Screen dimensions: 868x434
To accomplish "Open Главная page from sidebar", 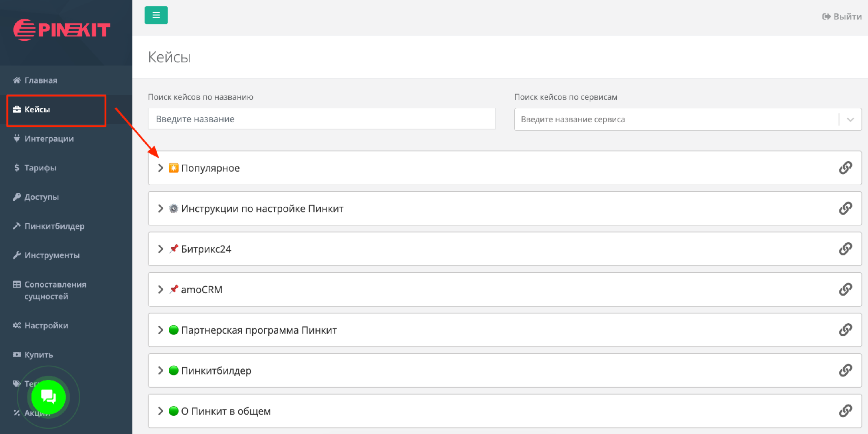I will click(x=40, y=80).
